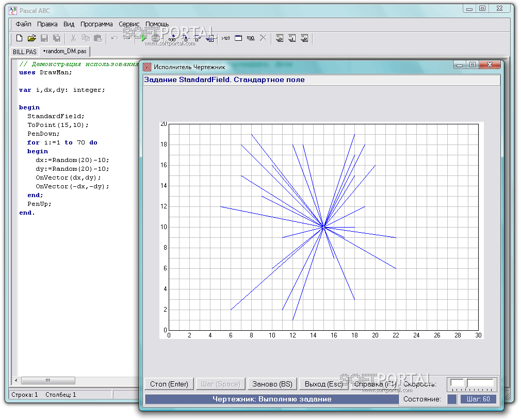This screenshot has width=521, height=420.
Task: Click the 'dy:=Random(20)-10;' code line
Action: 72,169
